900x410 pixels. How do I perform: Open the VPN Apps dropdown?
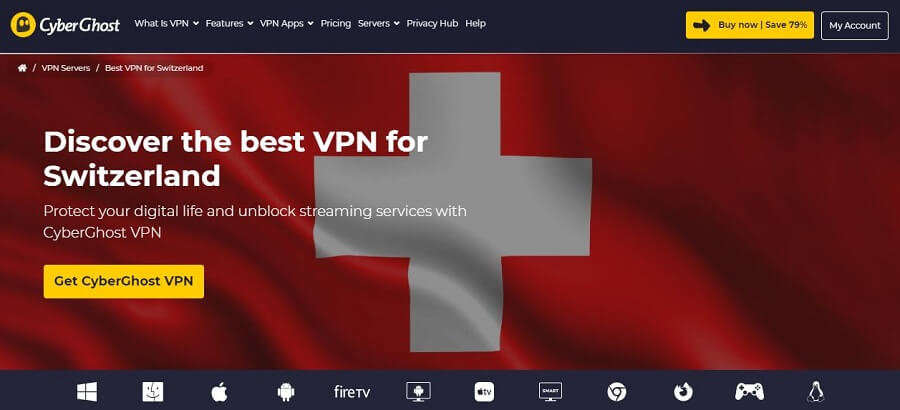tap(286, 24)
